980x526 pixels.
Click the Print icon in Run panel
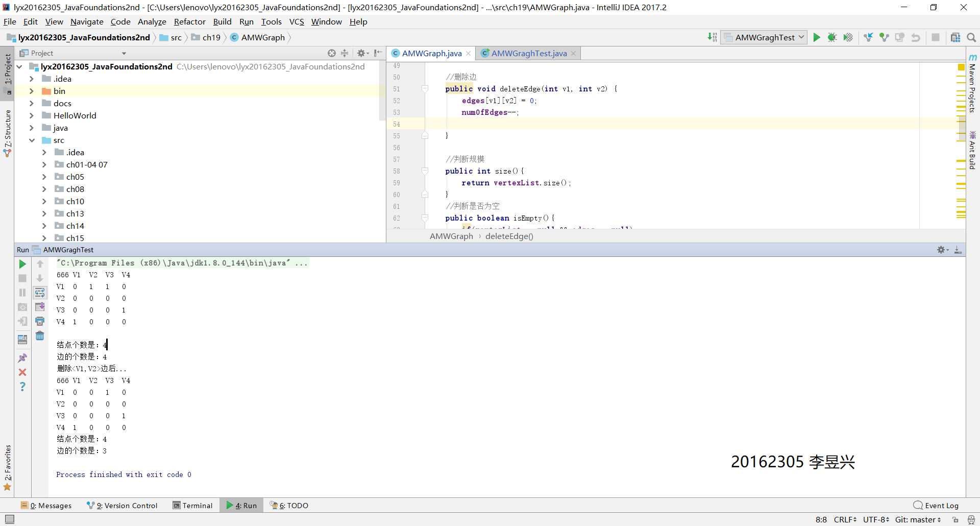coord(40,321)
